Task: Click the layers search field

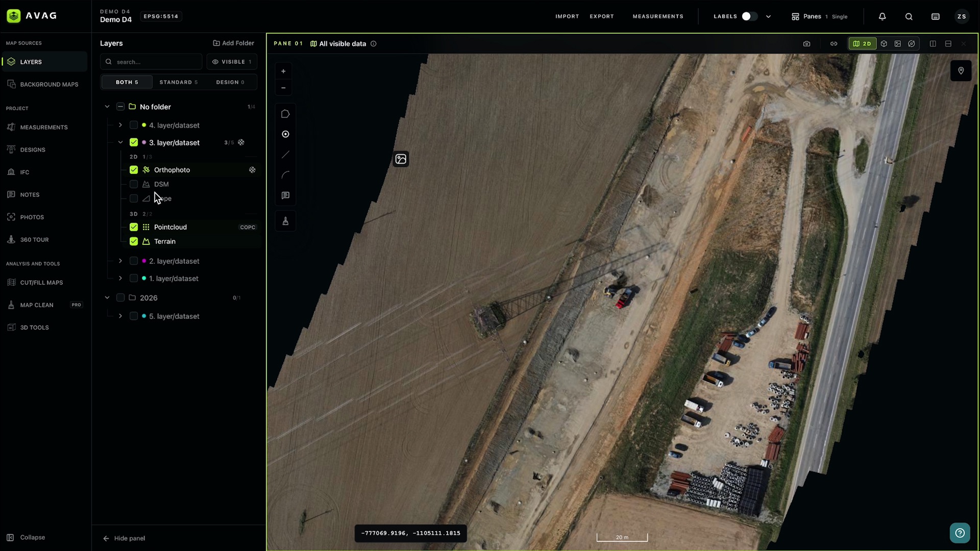Action: pyautogui.click(x=151, y=62)
